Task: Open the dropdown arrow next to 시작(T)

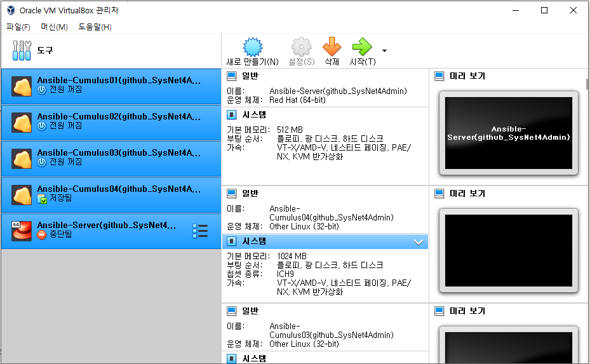Action: click(x=384, y=50)
